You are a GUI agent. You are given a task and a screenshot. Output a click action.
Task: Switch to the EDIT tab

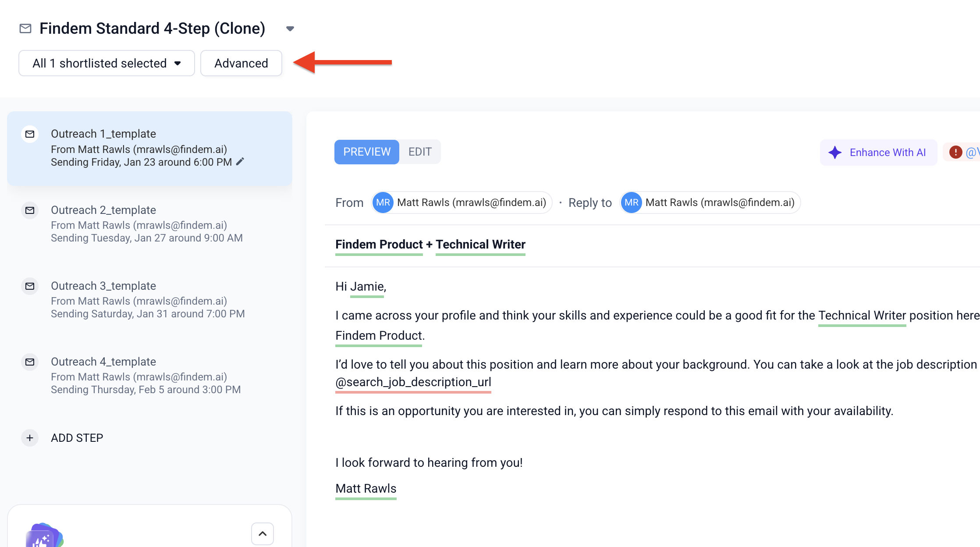point(420,152)
